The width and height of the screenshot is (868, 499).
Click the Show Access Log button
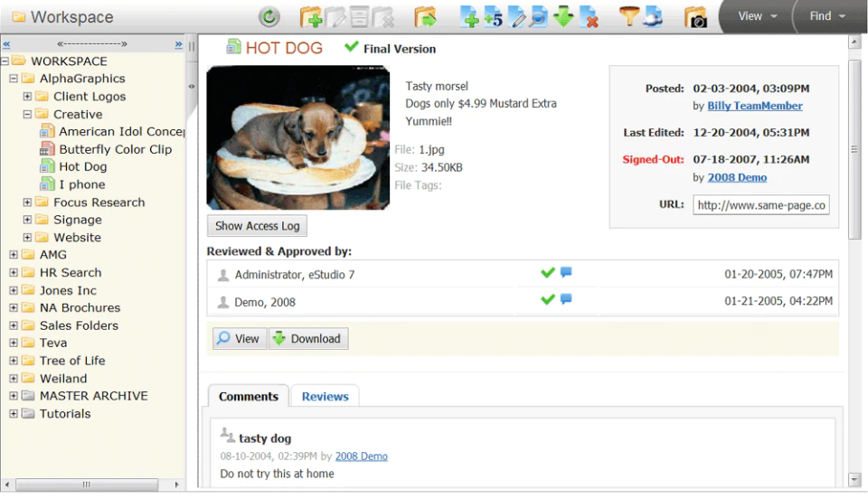click(258, 226)
